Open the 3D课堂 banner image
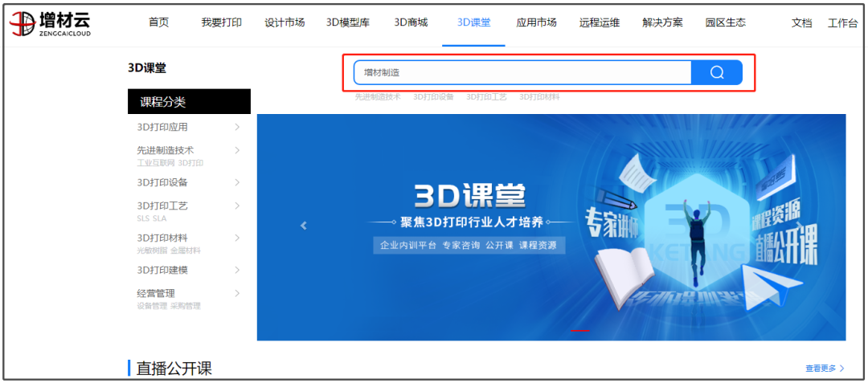The height and width of the screenshot is (383, 868). tap(551, 227)
